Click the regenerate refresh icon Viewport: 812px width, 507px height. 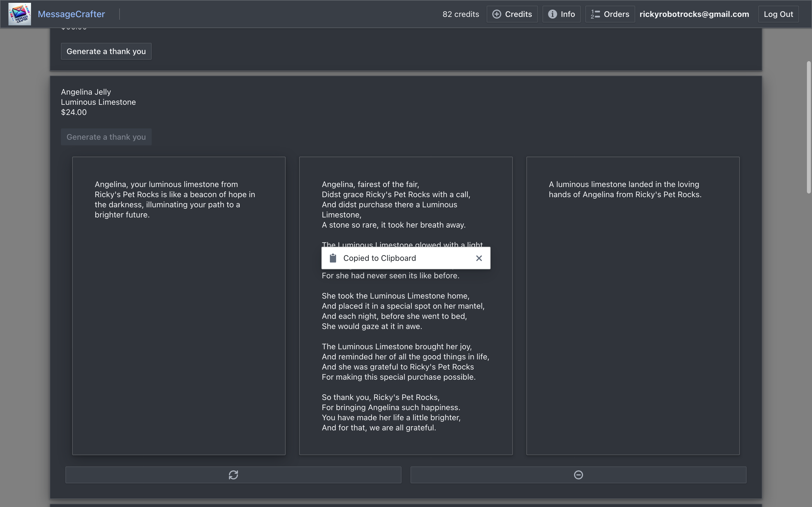pyautogui.click(x=233, y=475)
